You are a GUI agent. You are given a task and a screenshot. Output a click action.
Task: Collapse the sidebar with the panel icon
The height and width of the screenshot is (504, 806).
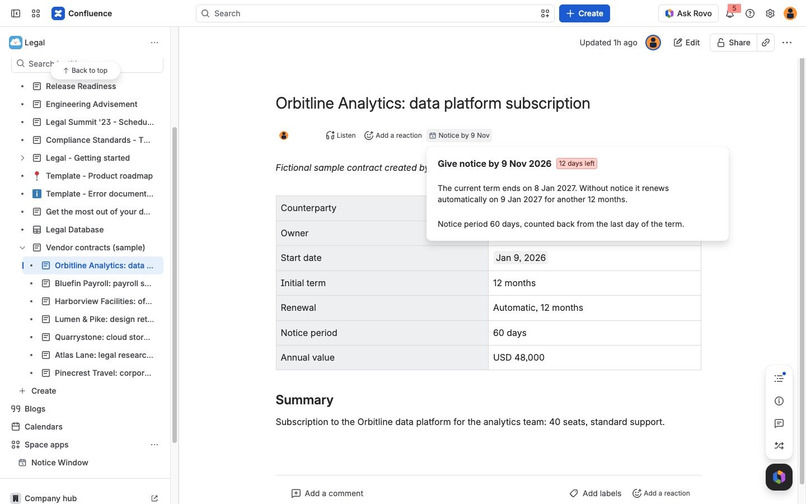(x=15, y=13)
